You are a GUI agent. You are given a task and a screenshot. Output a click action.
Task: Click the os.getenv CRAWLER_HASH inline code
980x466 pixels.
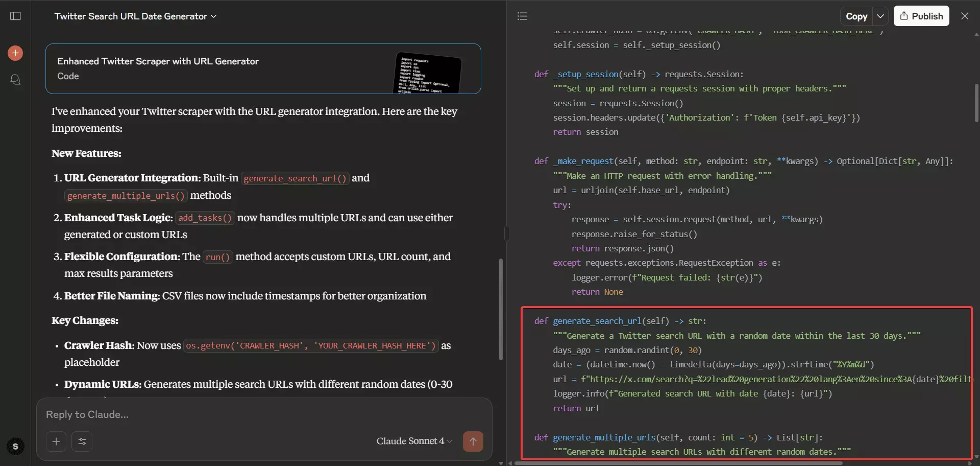click(x=311, y=346)
